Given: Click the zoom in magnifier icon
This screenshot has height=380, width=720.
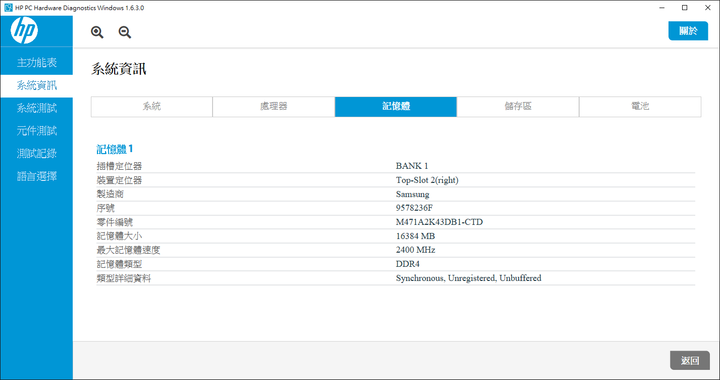Looking at the screenshot, I should [x=97, y=32].
